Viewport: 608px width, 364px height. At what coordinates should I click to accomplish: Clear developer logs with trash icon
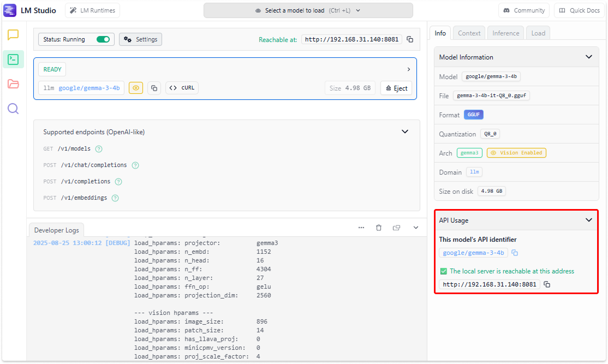379,228
